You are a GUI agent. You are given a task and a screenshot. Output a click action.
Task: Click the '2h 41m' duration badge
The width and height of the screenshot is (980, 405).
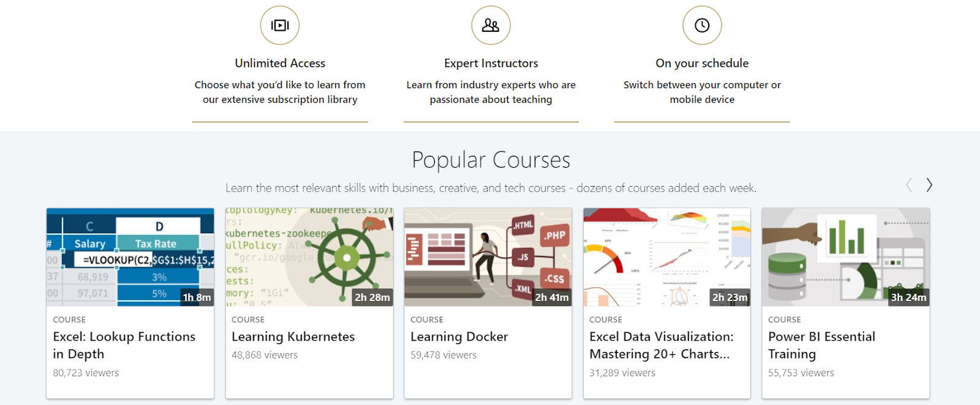552,297
